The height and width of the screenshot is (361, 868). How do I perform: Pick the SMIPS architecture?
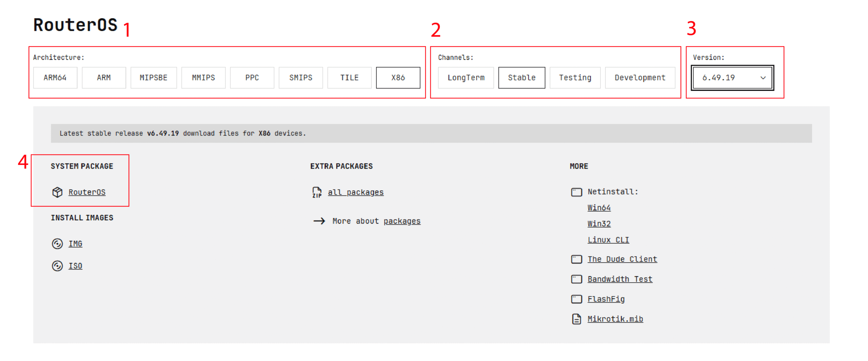[301, 78]
